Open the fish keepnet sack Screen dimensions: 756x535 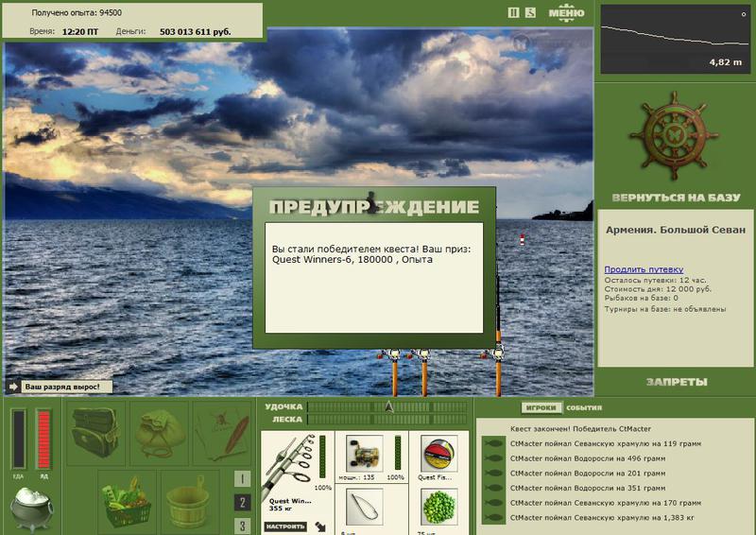click(x=159, y=433)
